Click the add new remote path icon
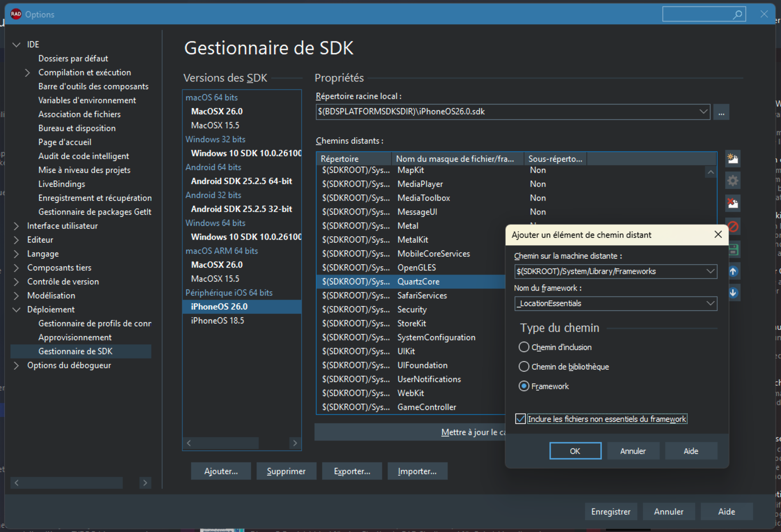Viewport: 781px width, 532px height. [733, 159]
